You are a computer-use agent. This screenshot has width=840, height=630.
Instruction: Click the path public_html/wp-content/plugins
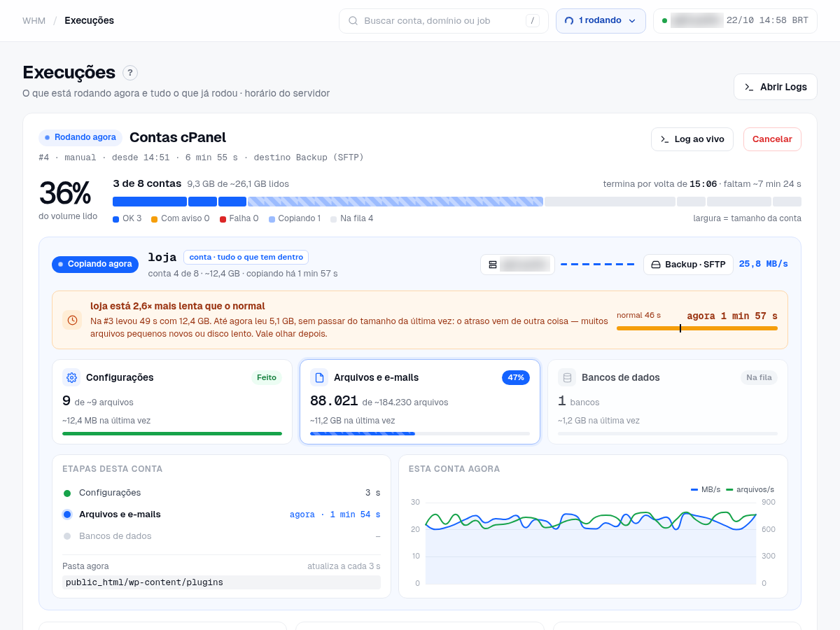(221, 582)
